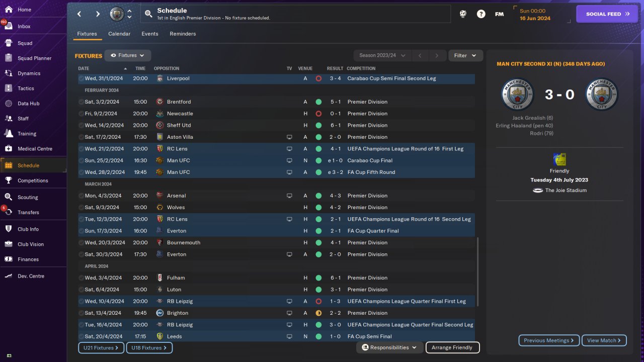This screenshot has height=362, width=644.
Task: Select Schedule in the sidebar
Action: pos(33,165)
